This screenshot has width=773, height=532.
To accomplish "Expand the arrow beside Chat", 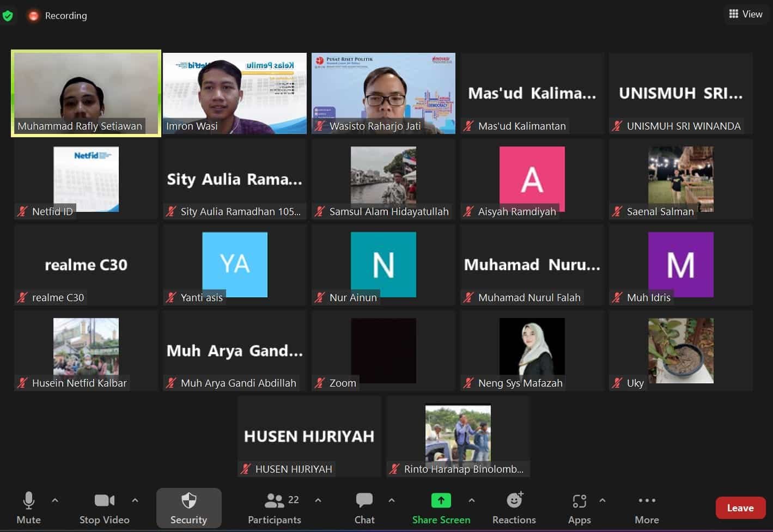I will pyautogui.click(x=392, y=500).
